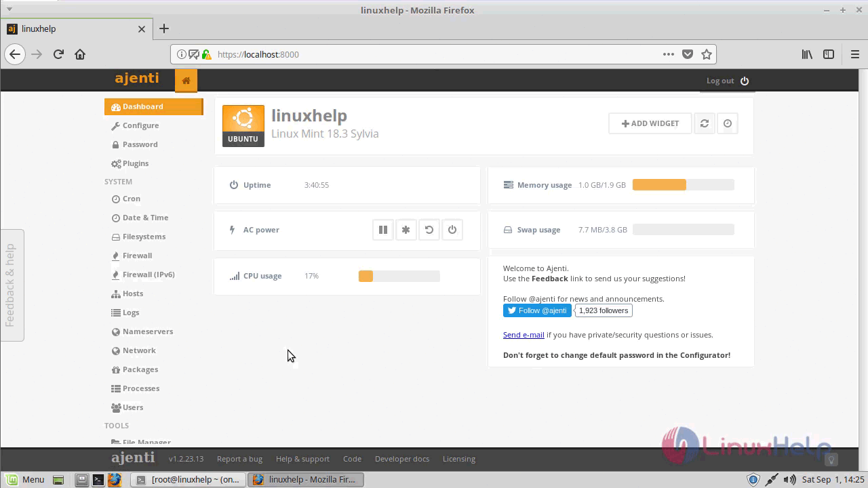Click the power icon next to Log out
868x488 pixels.
tap(745, 81)
